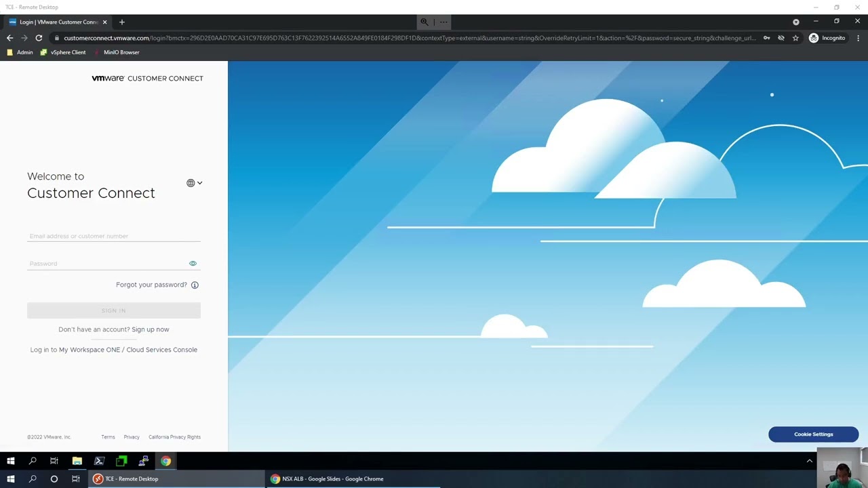This screenshot has width=868, height=488.
Task: Open Task View in the remote taskbar
Action: tap(54, 461)
